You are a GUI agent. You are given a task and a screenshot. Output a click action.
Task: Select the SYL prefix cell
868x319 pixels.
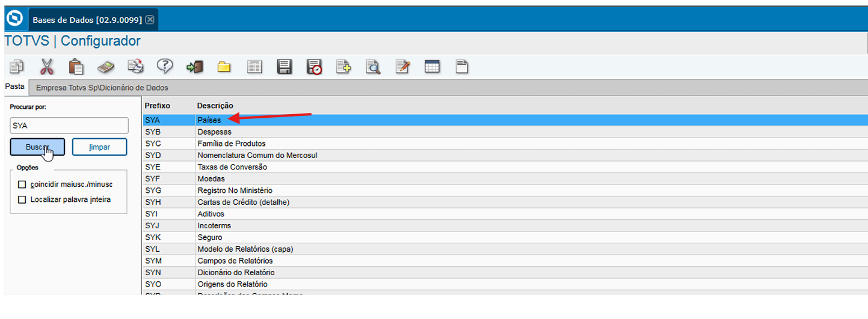[x=169, y=249]
